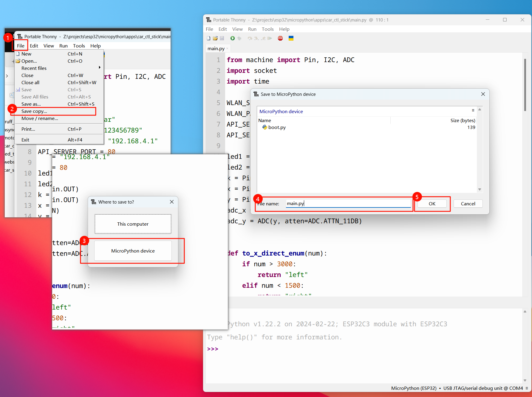Choose Print... from the File menu

click(59, 129)
